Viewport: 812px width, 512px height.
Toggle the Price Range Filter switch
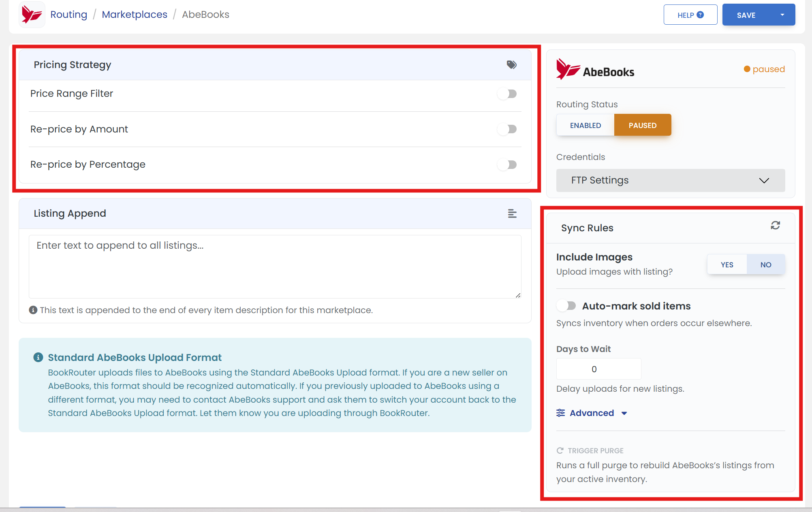pos(507,94)
